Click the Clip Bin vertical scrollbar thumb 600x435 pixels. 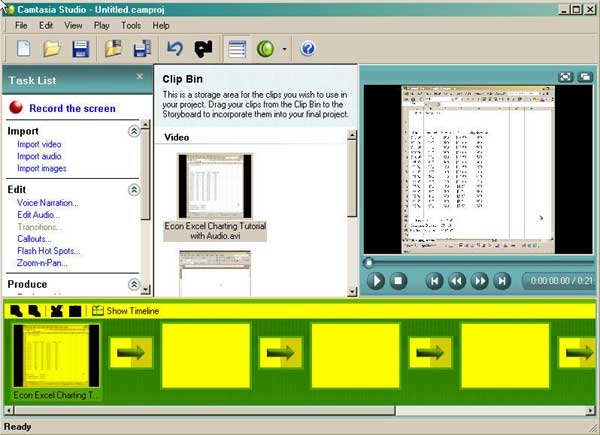(352, 179)
